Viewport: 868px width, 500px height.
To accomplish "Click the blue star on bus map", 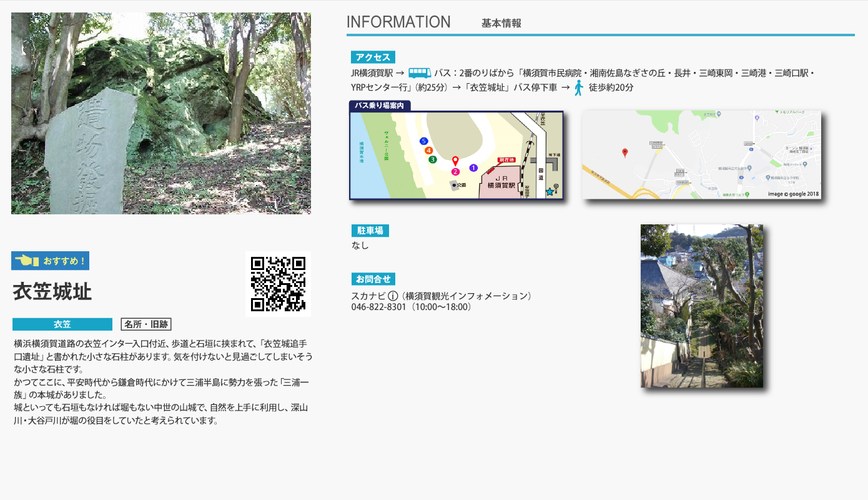I will tap(550, 192).
